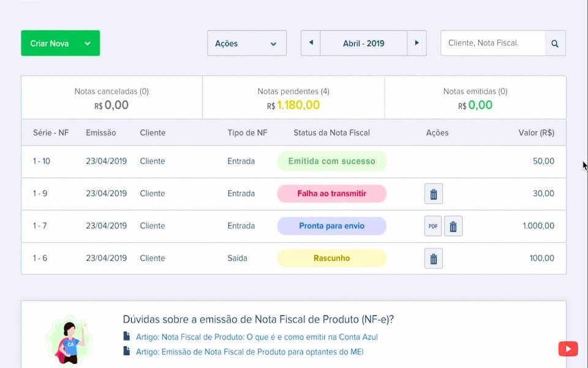Click the superhero mascot illustration
Viewport: 588px width, 368px height.
[69, 342]
